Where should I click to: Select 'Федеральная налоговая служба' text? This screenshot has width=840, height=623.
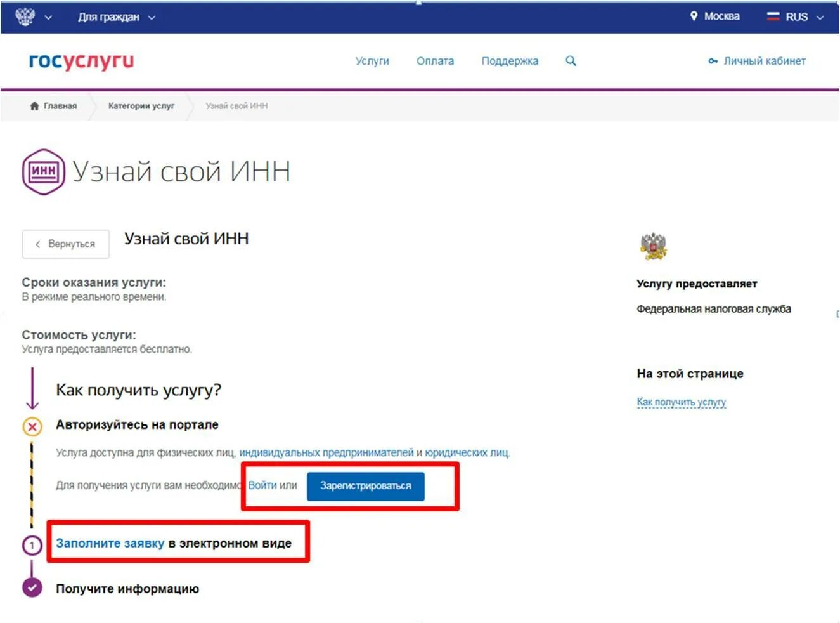click(x=714, y=309)
